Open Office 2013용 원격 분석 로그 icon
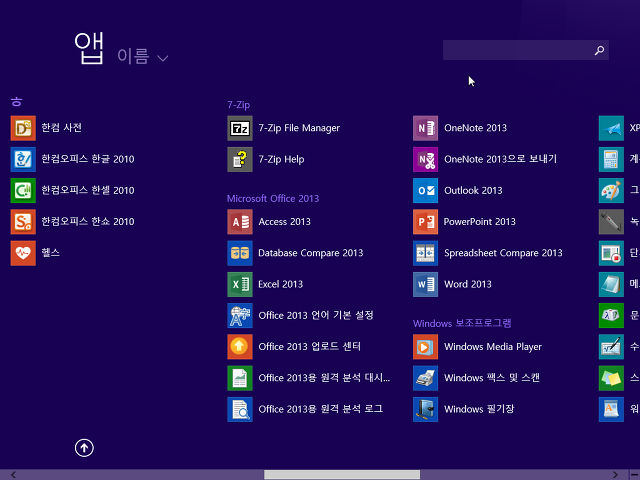 240,409
